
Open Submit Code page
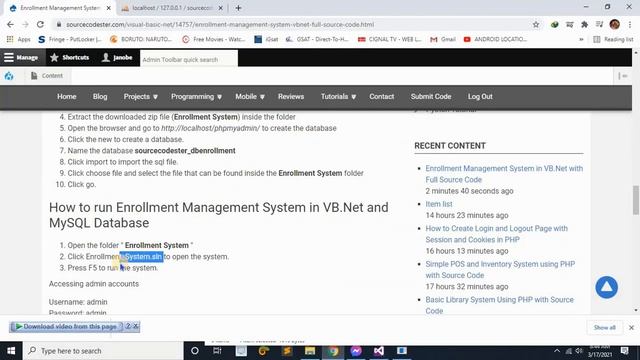pos(431,97)
